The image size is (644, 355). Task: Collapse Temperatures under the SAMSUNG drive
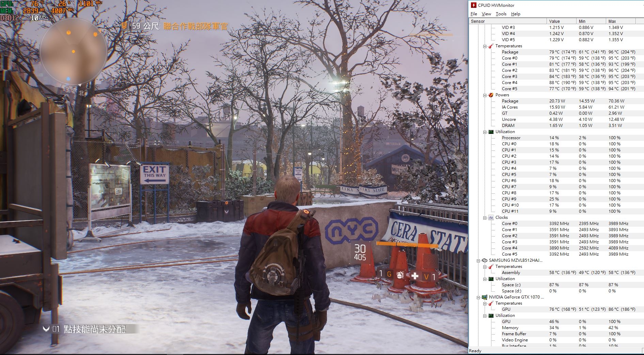click(485, 267)
